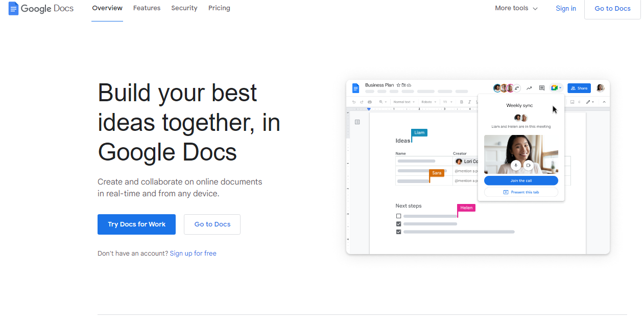644x319 pixels.
Task: Click Sign up for free link
Action: coord(193,254)
